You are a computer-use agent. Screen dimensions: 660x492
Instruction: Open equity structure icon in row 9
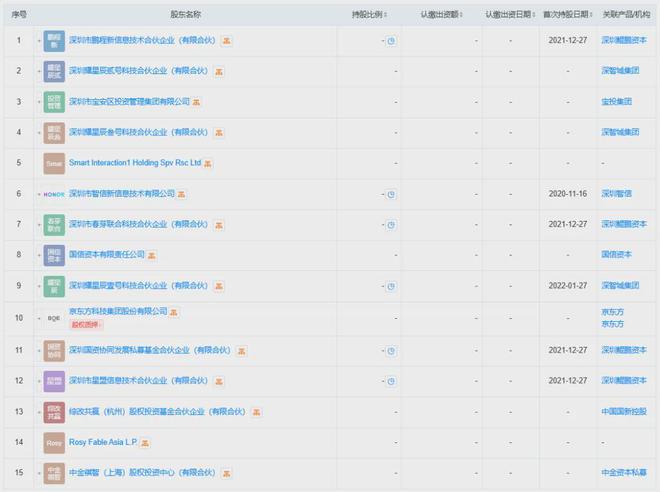219,286
